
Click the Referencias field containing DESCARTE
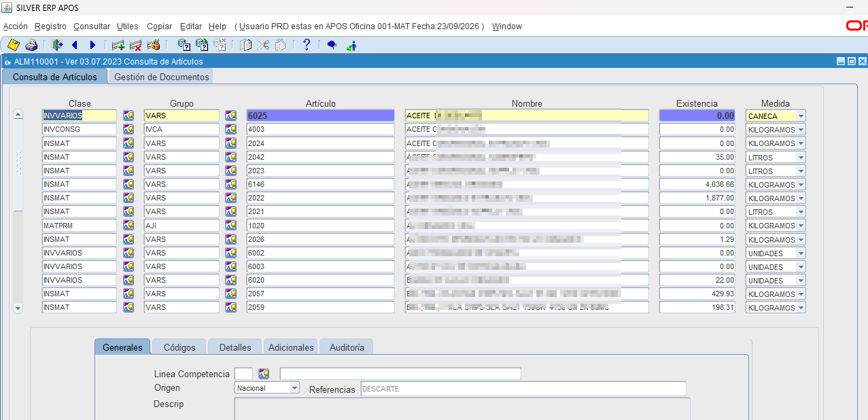pos(523,389)
